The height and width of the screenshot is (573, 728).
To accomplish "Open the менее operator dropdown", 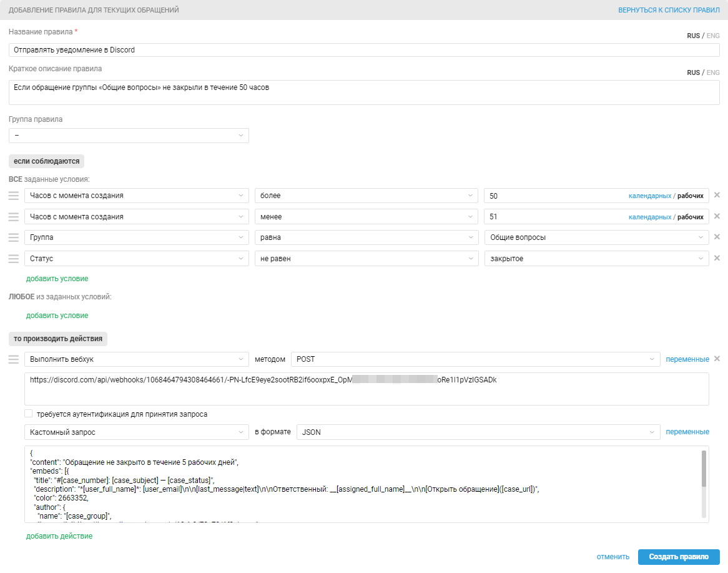I will (x=366, y=217).
